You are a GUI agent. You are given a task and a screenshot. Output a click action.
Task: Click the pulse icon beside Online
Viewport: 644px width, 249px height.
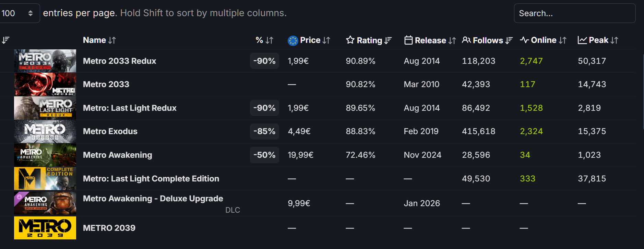524,40
